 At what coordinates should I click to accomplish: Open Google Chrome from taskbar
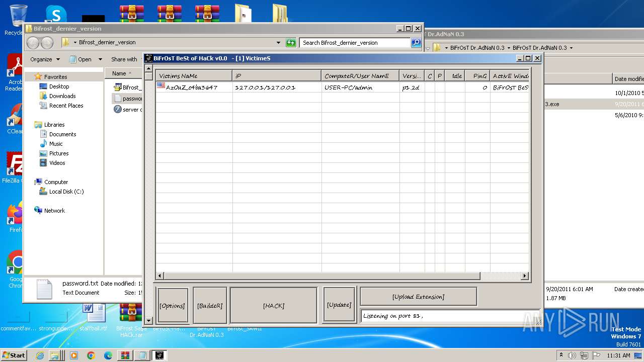point(91,355)
